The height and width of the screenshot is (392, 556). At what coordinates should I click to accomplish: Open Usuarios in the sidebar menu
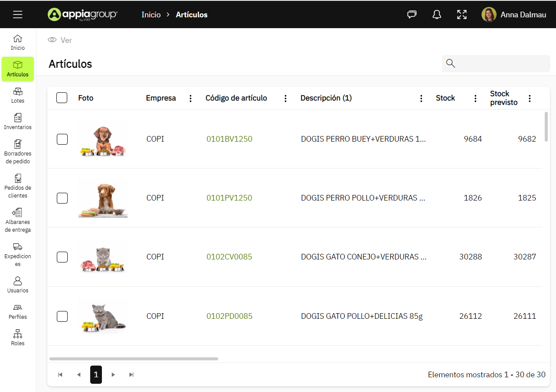[18, 285]
